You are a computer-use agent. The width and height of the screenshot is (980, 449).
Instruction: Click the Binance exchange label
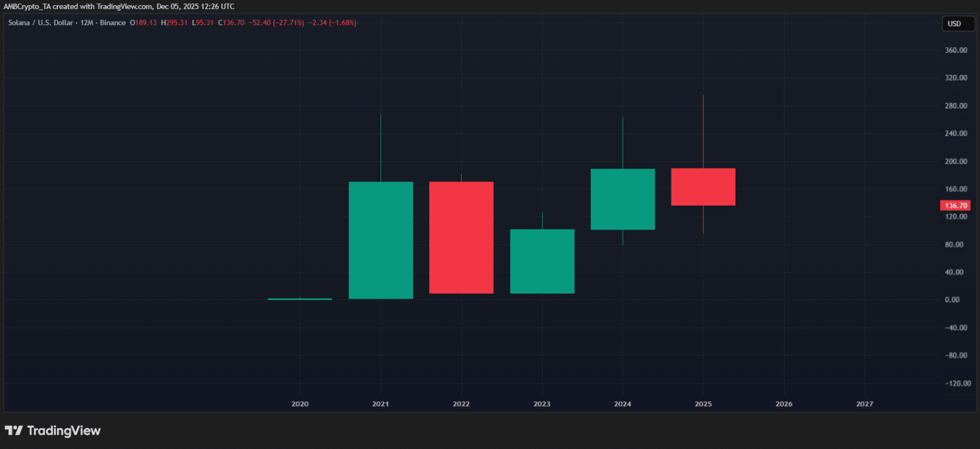[x=113, y=23]
